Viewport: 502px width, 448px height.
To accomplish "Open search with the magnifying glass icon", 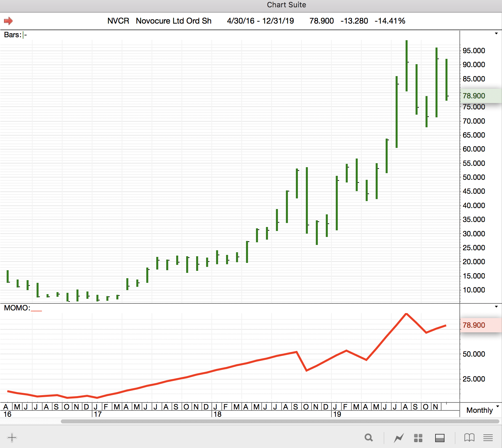I will point(369,438).
